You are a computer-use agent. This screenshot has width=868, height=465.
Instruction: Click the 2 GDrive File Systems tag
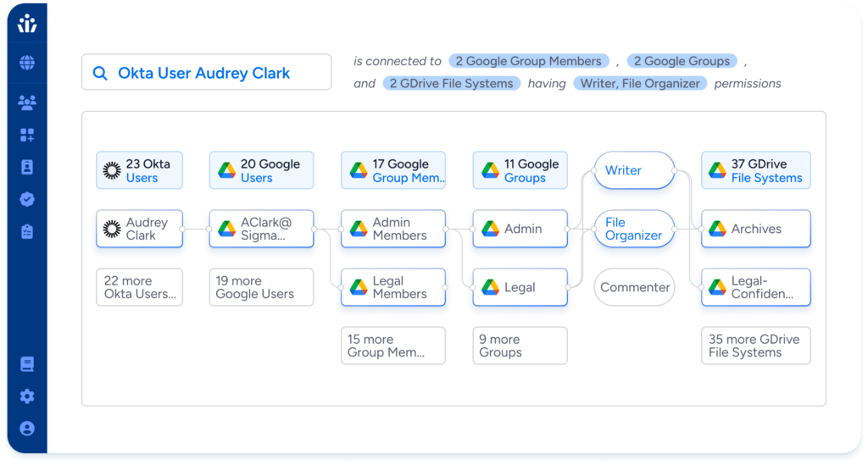[450, 84]
